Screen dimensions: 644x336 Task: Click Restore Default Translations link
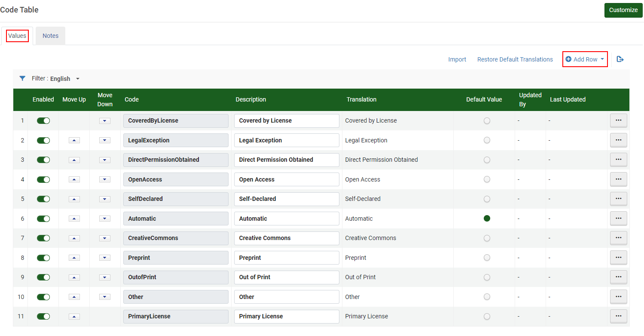[515, 59]
